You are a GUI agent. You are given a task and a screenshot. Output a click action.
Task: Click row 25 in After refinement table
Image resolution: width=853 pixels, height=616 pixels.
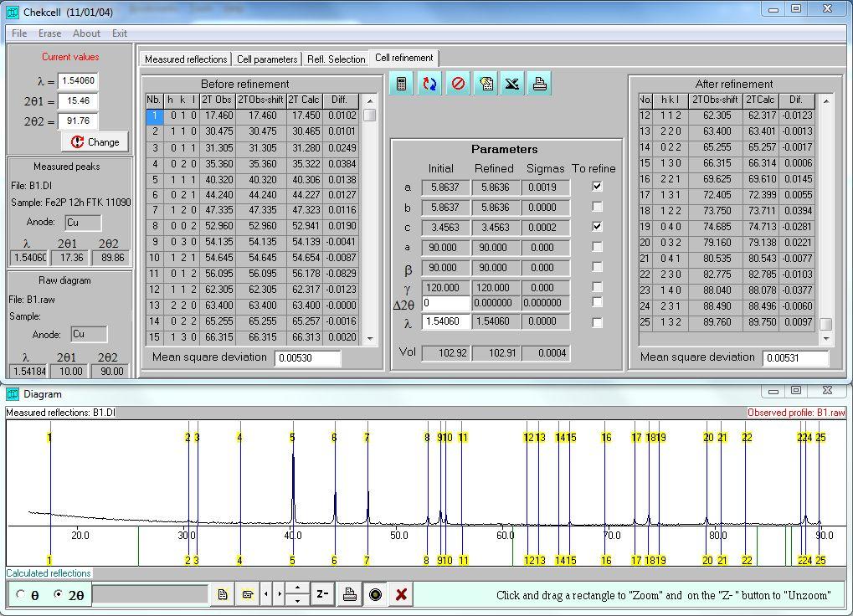[727, 322]
